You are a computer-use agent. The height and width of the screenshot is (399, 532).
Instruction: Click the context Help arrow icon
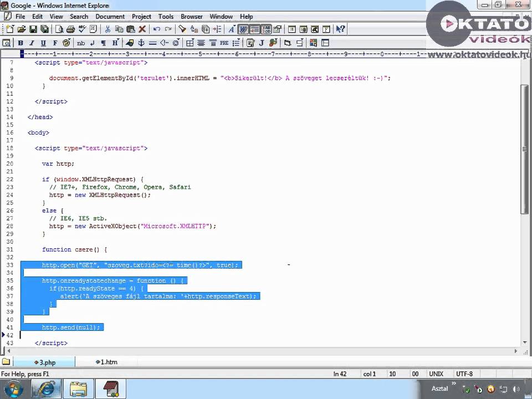(341, 29)
